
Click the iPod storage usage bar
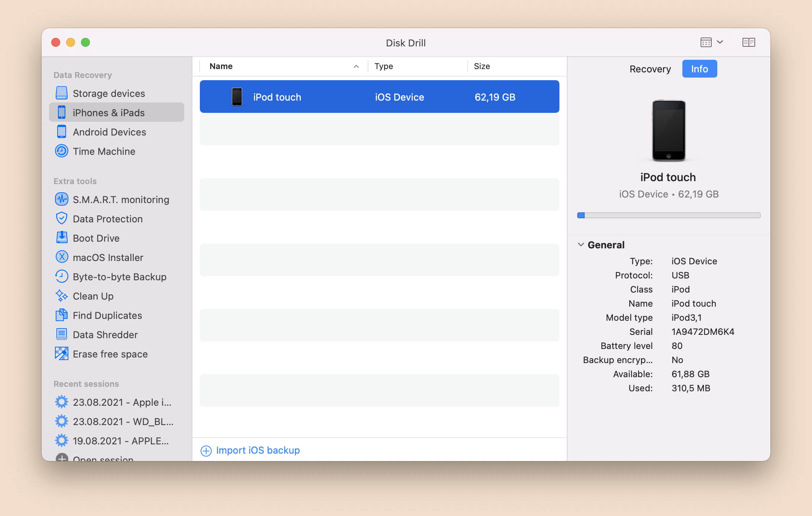pyautogui.click(x=669, y=215)
